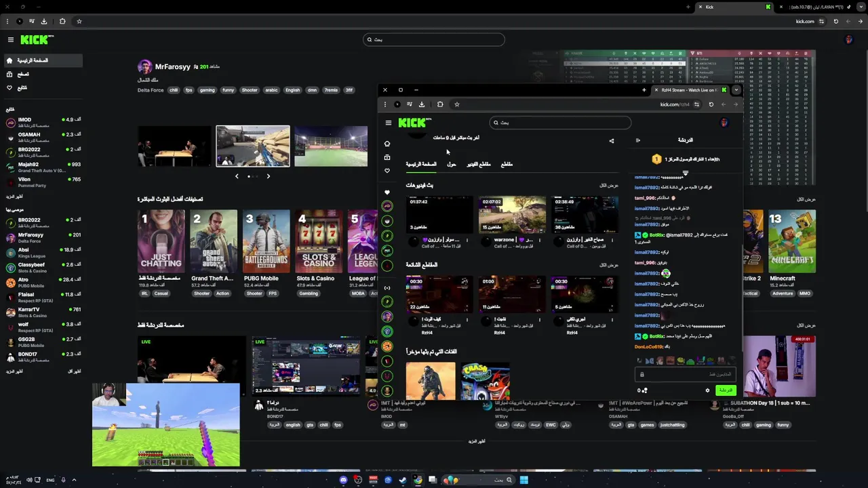This screenshot has height=488, width=868.
Task: Click the Kick logo in back window
Action: (x=36, y=40)
